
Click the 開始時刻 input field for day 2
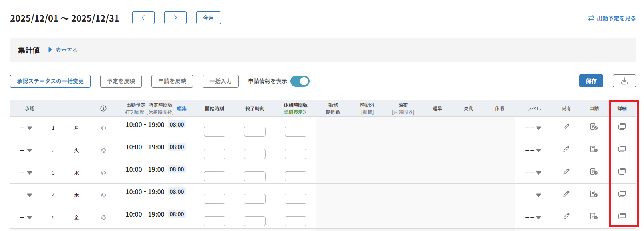click(215, 154)
